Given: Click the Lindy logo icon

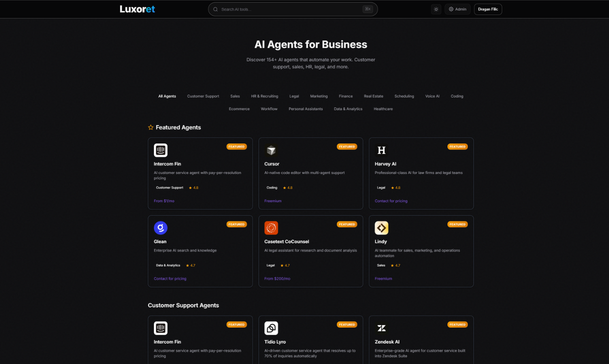Looking at the screenshot, I should point(381,228).
